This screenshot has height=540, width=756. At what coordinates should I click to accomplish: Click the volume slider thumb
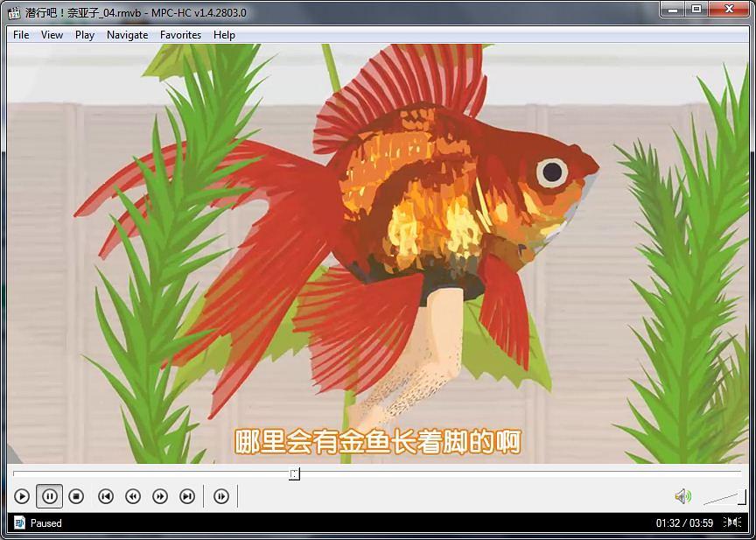(x=741, y=497)
